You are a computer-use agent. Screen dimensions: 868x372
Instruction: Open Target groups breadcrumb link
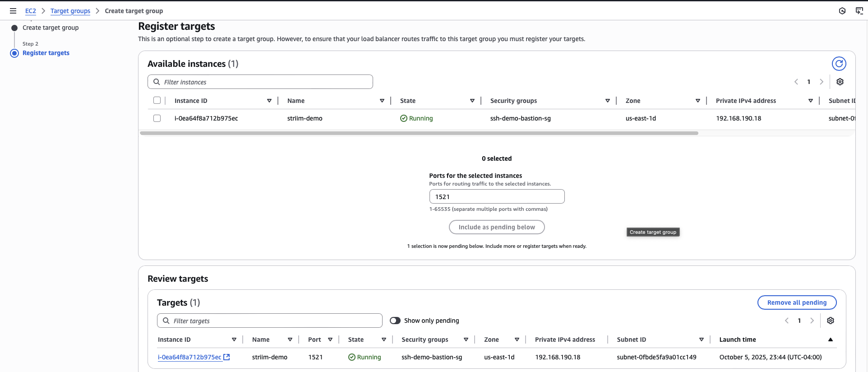click(70, 11)
